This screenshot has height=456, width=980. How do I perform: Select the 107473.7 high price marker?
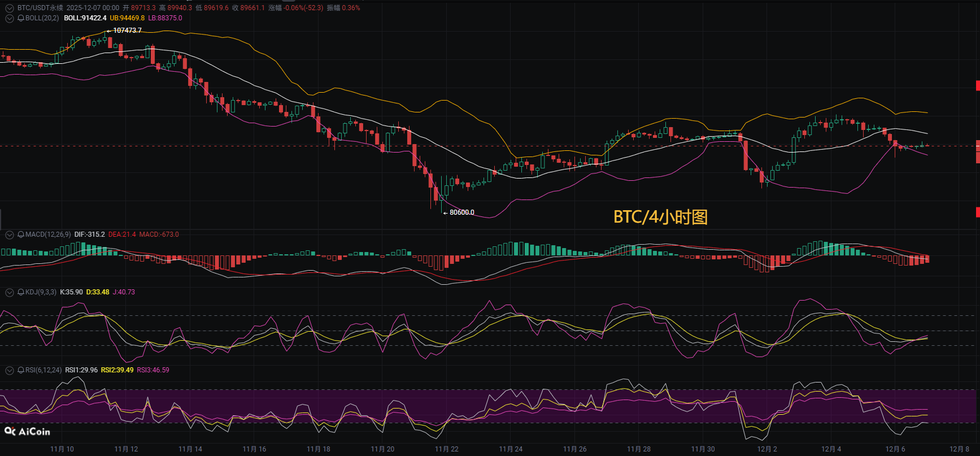(127, 31)
